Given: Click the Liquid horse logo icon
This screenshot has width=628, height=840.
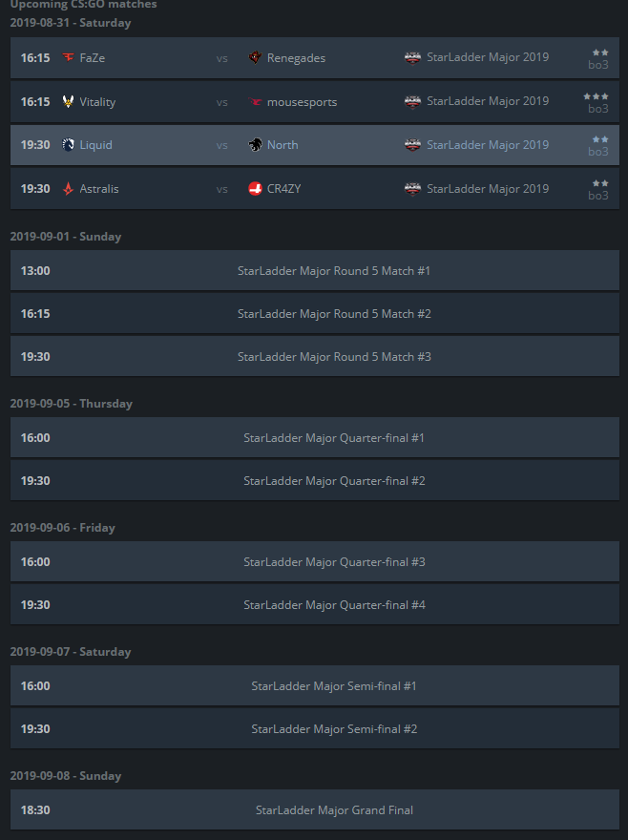Looking at the screenshot, I should (68, 145).
